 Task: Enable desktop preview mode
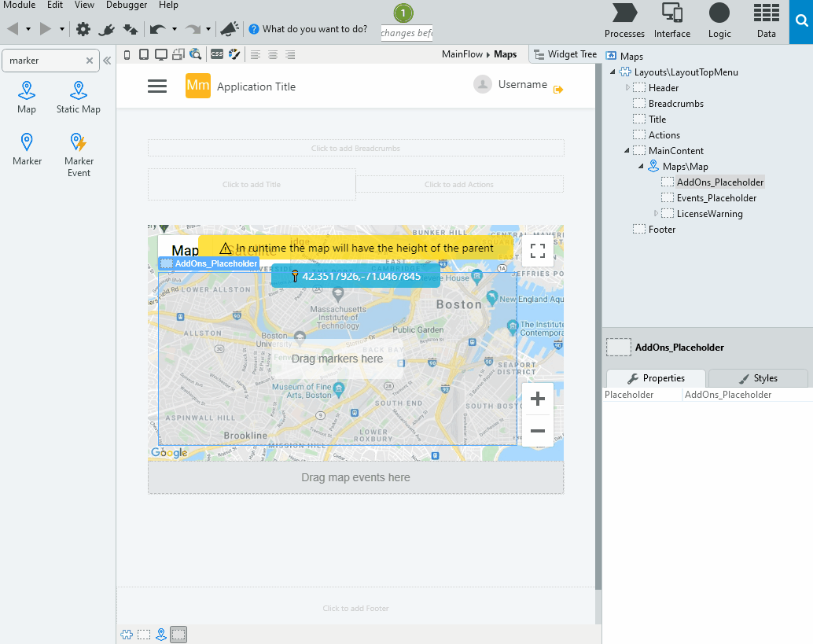(160, 53)
